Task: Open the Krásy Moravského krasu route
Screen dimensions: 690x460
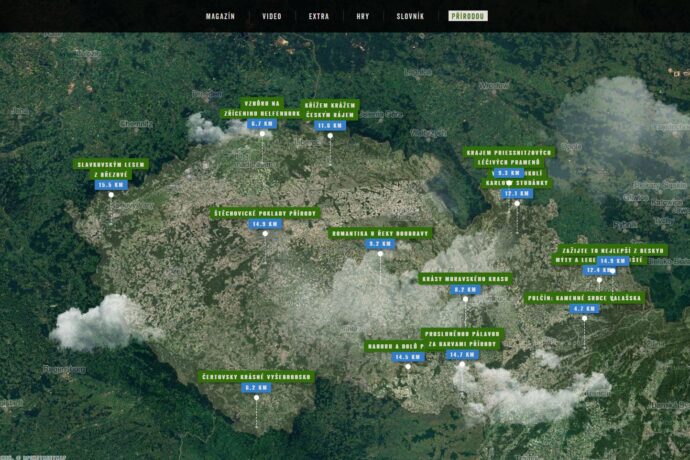Action: click(465, 279)
